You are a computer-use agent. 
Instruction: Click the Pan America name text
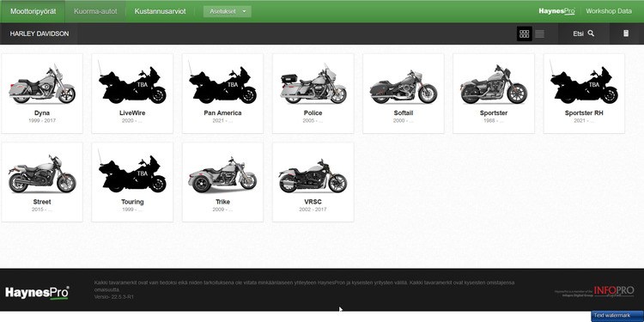pyautogui.click(x=222, y=113)
